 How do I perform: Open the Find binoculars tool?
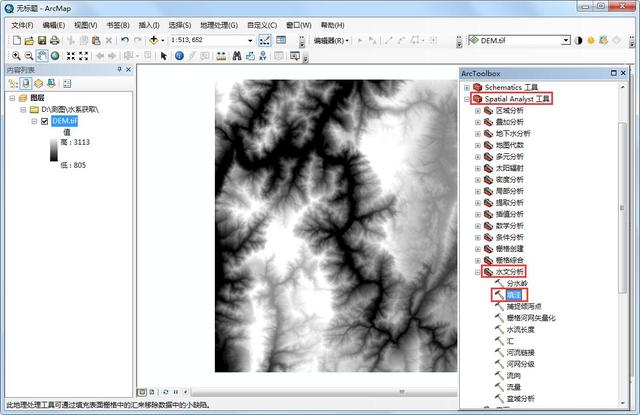coord(237,56)
